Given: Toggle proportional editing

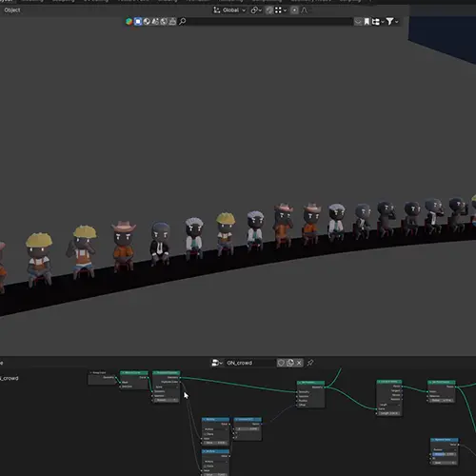Looking at the screenshot, I should pyautogui.click(x=294, y=10).
